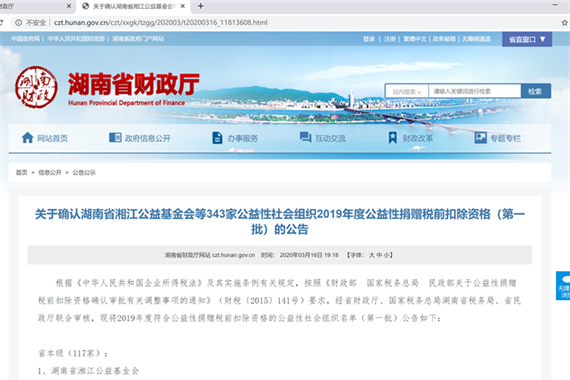
Task: Click the announcement headline about 343家公益性社会组织
Action: click(280, 221)
